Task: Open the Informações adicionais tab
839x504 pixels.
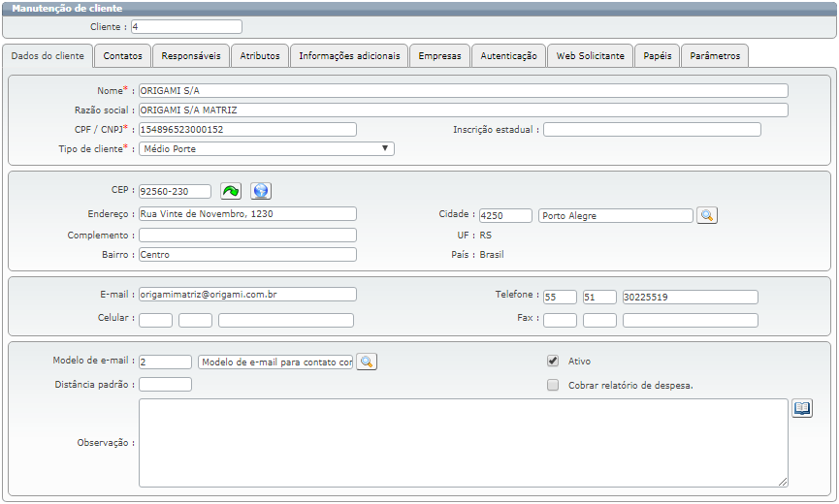Action: point(349,55)
